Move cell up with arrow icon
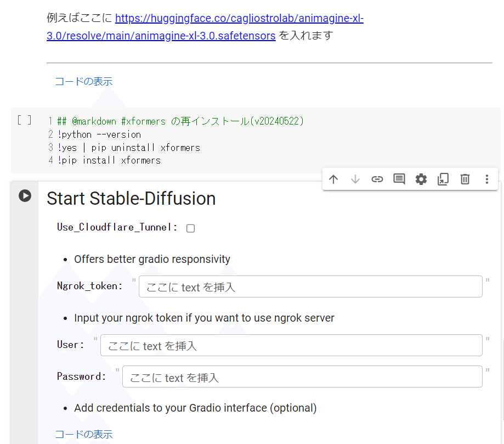The width and height of the screenshot is (504, 444). 333,179
